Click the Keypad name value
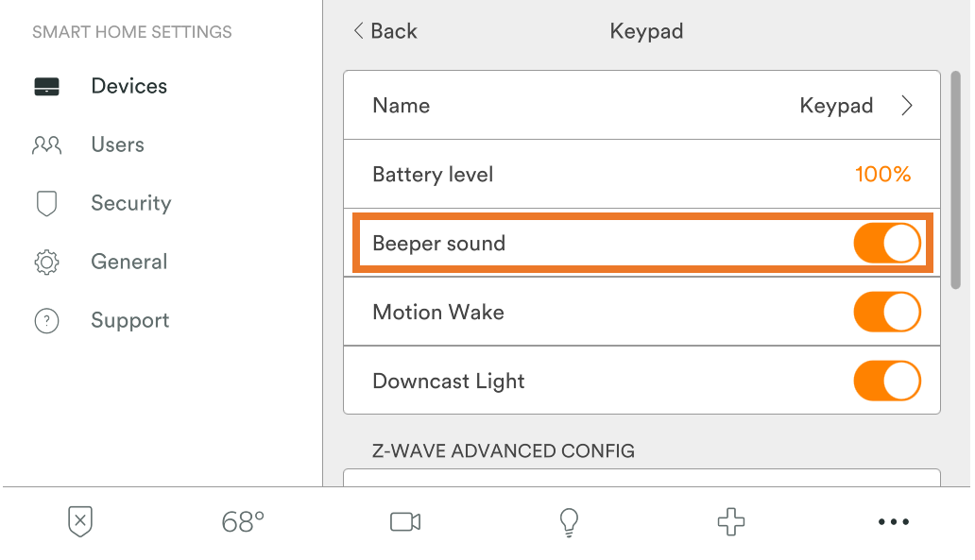Viewport: 975px width, 560px height. 836,106
